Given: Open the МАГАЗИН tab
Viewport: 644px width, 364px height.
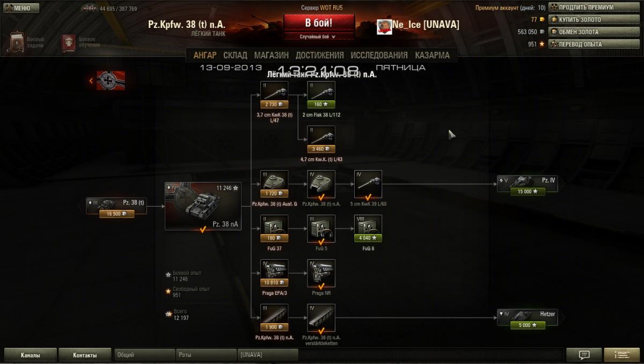Looking at the screenshot, I should tap(271, 55).
